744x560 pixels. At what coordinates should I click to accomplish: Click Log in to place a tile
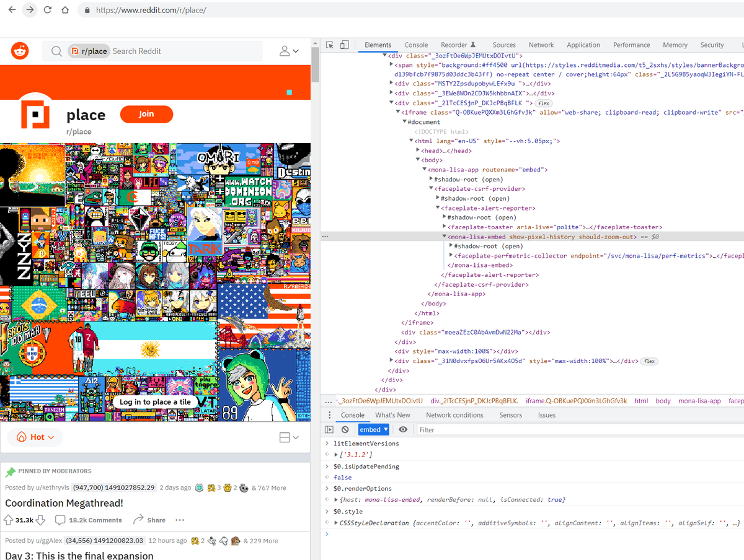coord(155,402)
